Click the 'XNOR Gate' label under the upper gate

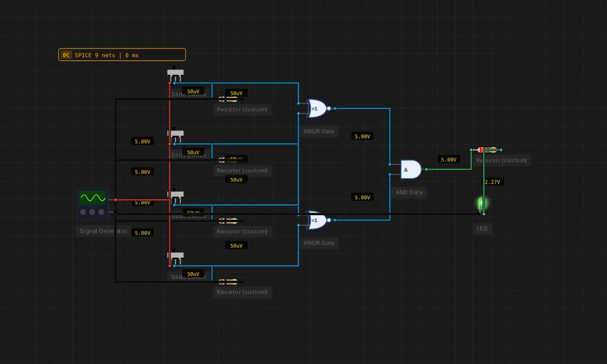pos(319,131)
